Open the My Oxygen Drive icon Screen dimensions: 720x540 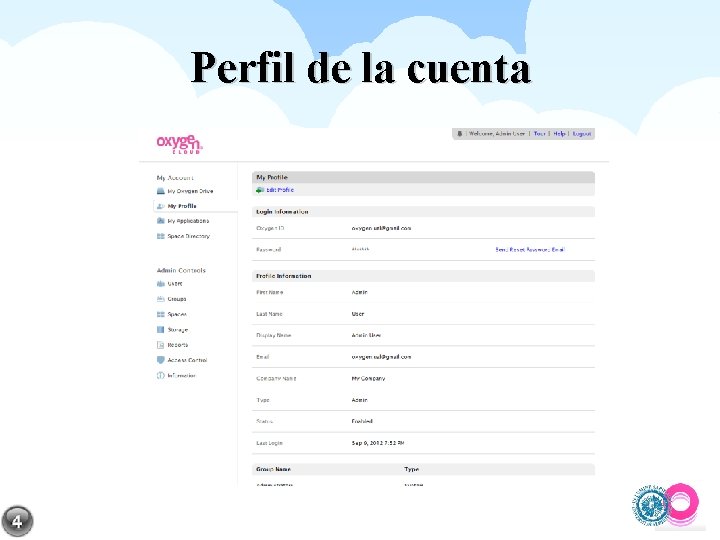point(161,191)
